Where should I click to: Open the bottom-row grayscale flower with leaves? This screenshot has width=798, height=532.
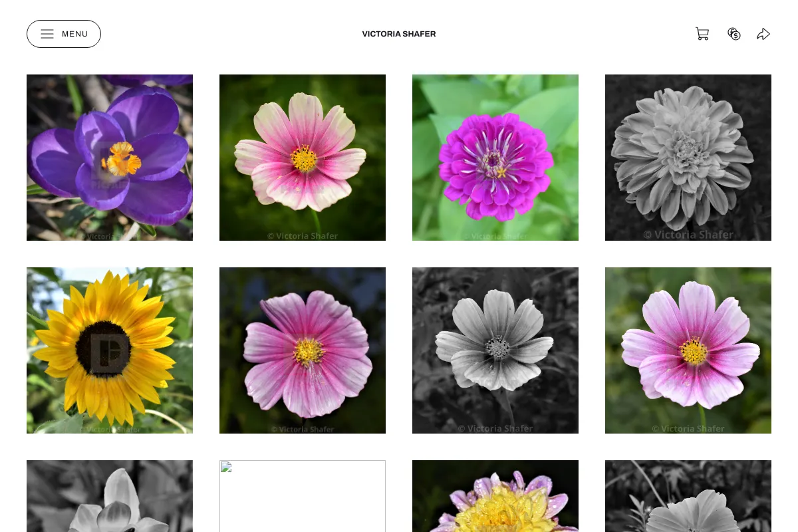[x=688, y=496]
